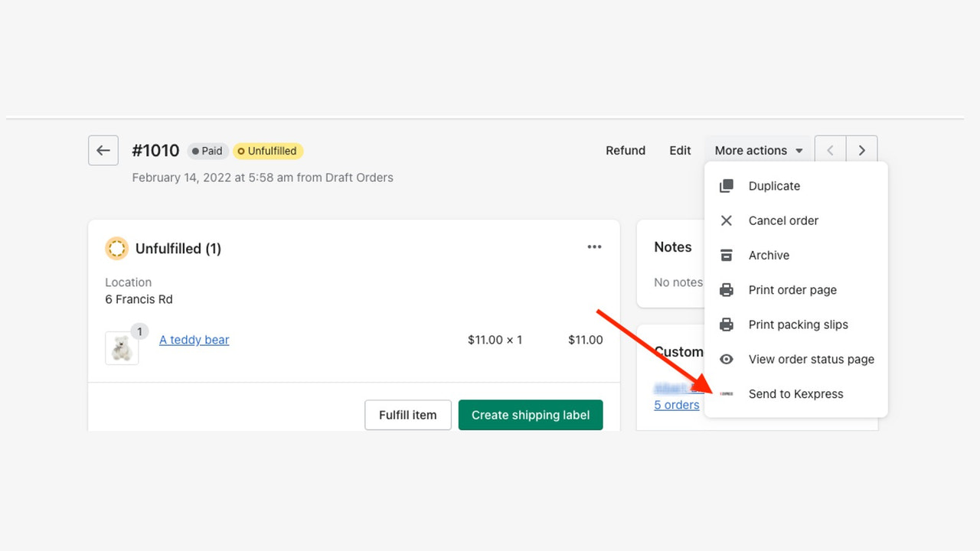Click the Edit action
The height and width of the screenshot is (551, 980).
pos(679,150)
